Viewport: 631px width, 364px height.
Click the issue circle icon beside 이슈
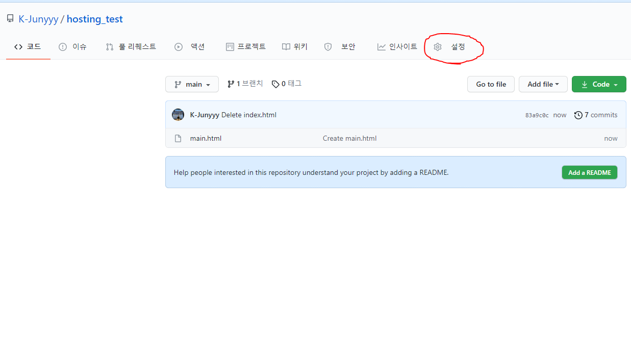63,47
